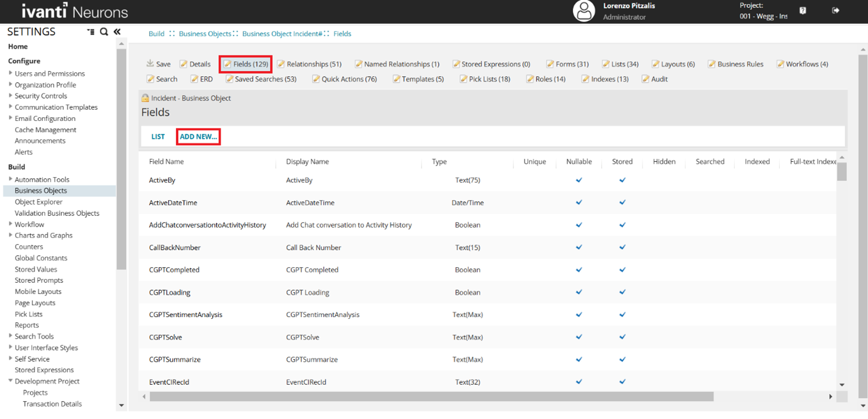Viewport: 868px width, 419px height.
Task: Expand Users and Permissions tree node
Action: click(x=11, y=73)
